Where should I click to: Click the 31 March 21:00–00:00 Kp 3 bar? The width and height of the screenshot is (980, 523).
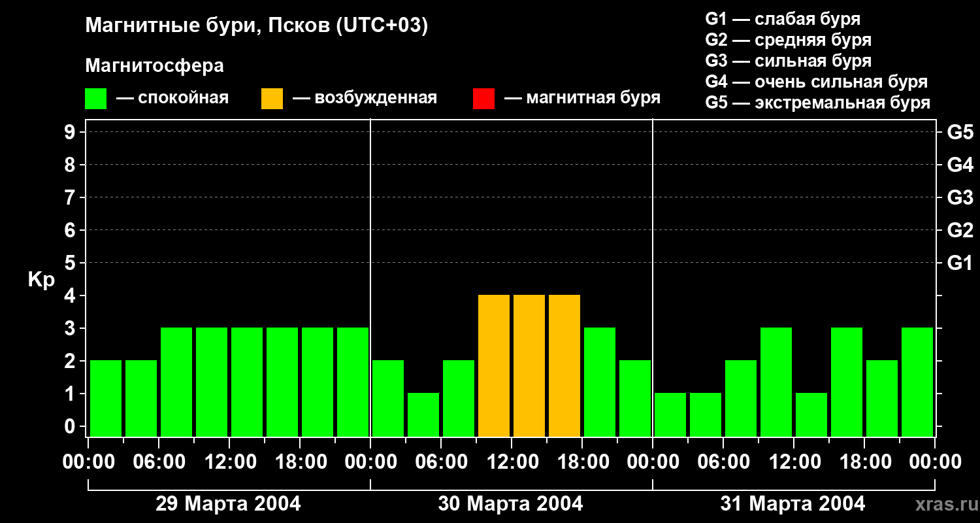917,382
